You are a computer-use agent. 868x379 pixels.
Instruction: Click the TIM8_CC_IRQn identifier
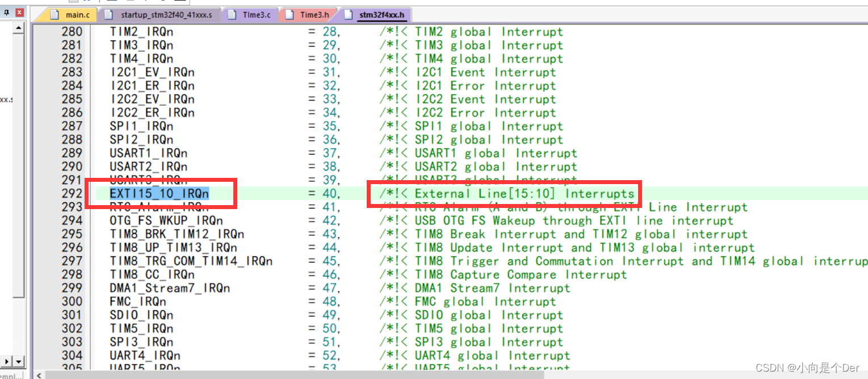click(152, 274)
